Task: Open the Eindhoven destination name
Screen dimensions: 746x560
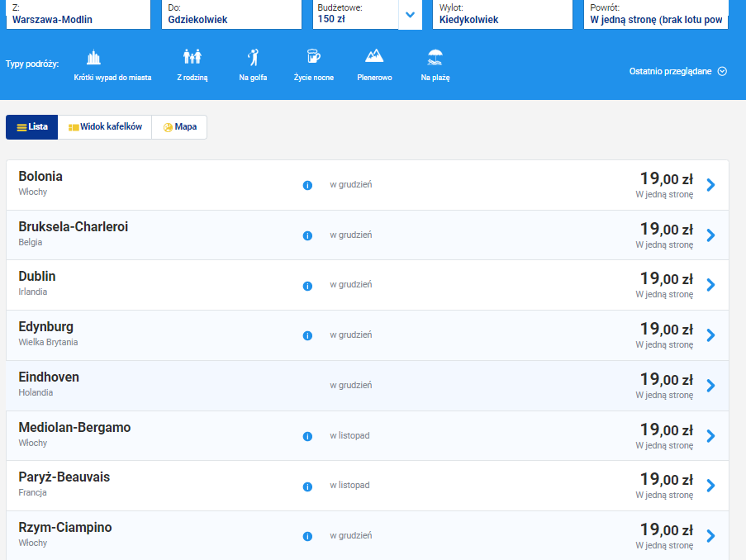Action: coord(49,377)
